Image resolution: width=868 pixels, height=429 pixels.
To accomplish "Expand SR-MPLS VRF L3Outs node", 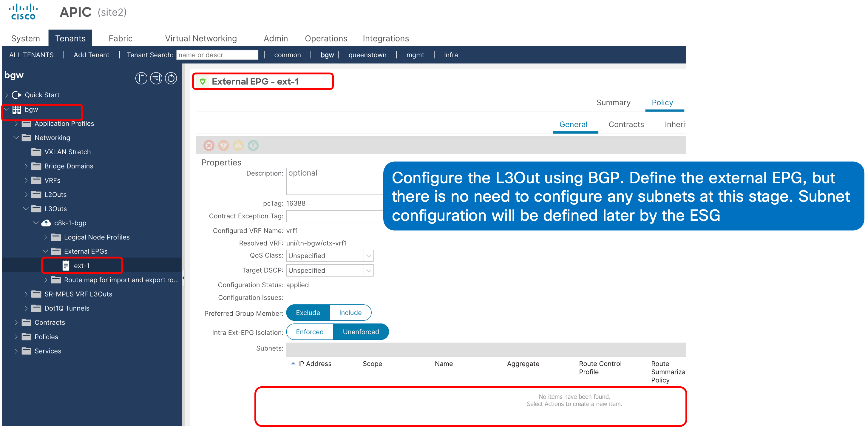I will coord(26,294).
